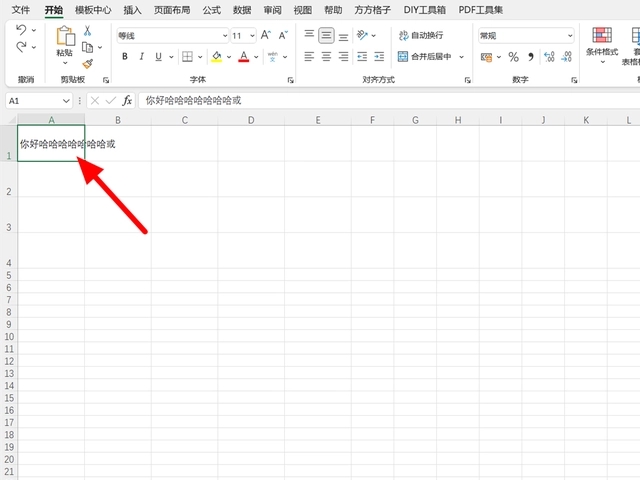This screenshot has height=480, width=640.
Task: Select column D header
Action: [x=251, y=120]
